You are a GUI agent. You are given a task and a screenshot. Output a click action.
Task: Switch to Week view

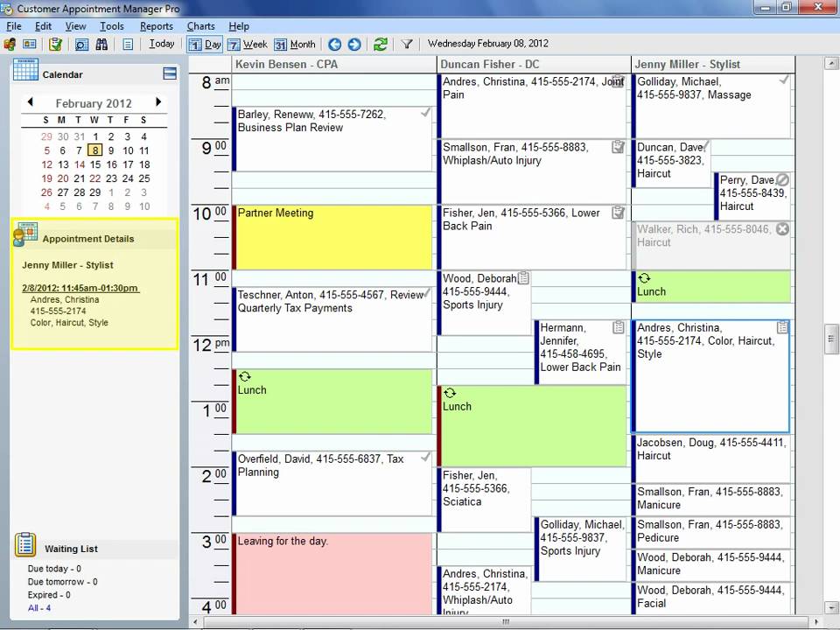(x=247, y=45)
